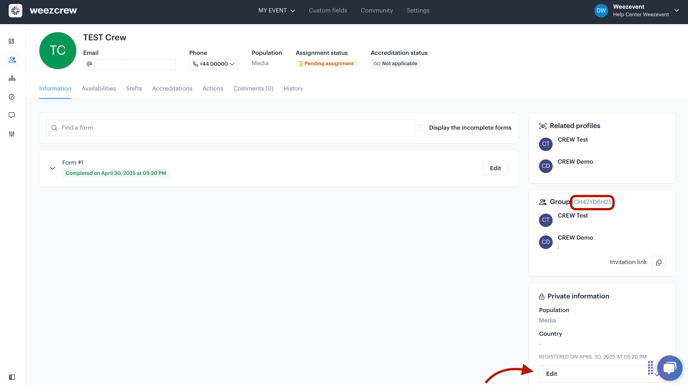The height and width of the screenshot is (385, 688).
Task: Open the sliders settings sidebar icon
Action: coord(12,134)
